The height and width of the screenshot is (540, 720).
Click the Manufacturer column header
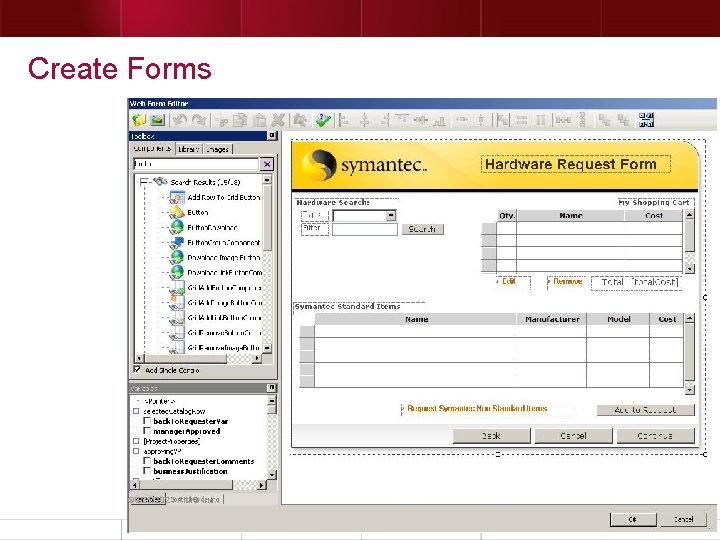552,319
